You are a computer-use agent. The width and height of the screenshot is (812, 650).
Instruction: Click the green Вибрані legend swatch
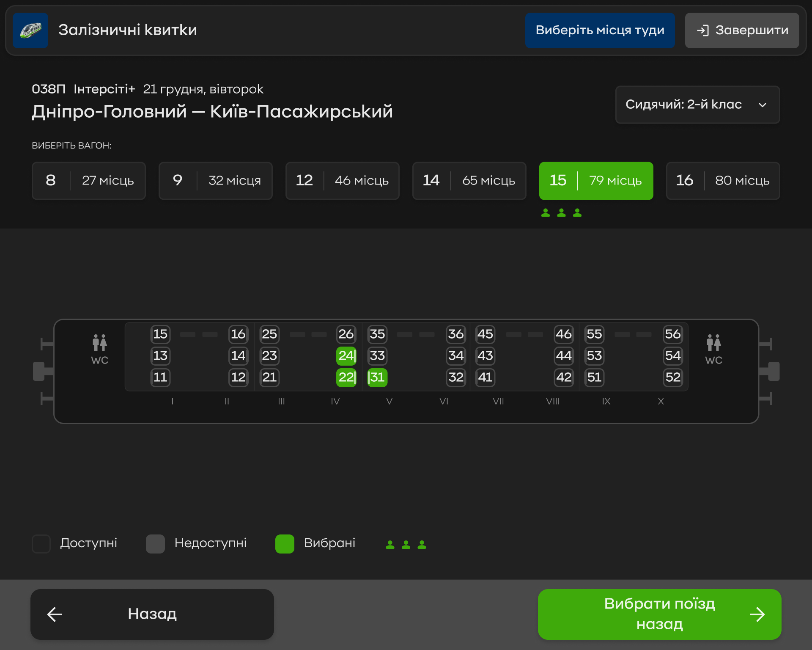pyautogui.click(x=285, y=544)
